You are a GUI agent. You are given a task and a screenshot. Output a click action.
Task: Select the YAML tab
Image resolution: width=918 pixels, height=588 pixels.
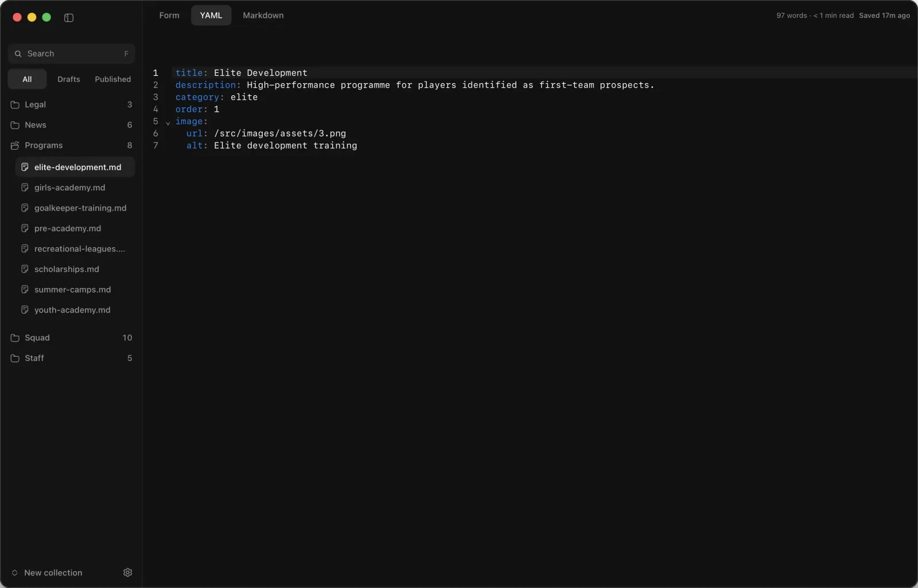coord(211,15)
